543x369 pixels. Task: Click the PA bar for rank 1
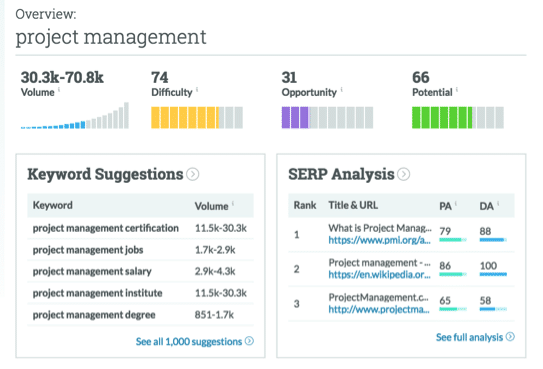coord(453,240)
